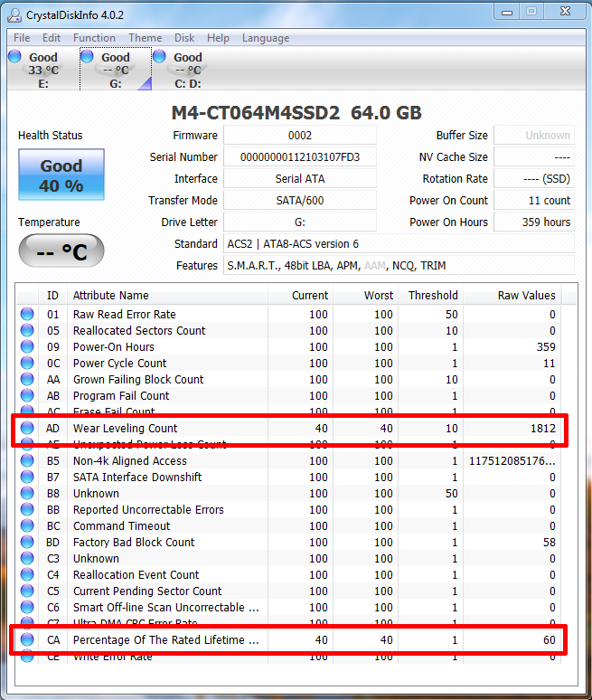Click the Good 40 % health status button
The width and height of the screenshot is (592, 700).
click(61, 175)
